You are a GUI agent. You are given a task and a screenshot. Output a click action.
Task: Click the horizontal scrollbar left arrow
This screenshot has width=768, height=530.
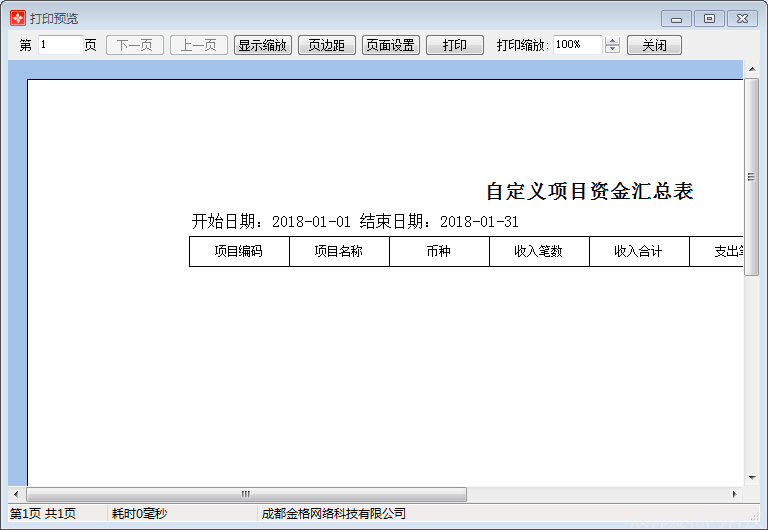coord(17,494)
